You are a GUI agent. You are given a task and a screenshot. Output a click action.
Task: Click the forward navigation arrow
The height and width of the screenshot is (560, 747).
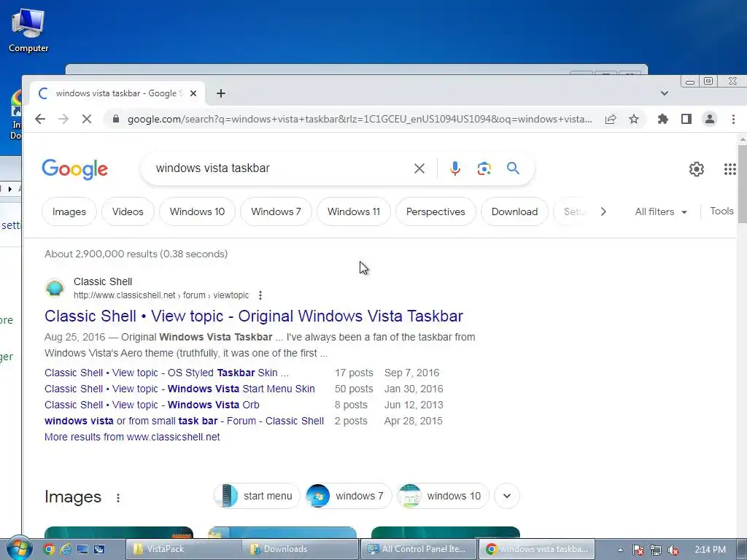[x=63, y=119]
